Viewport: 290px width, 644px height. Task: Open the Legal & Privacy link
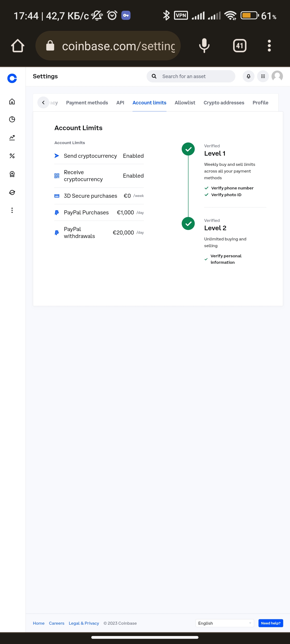pos(84,623)
